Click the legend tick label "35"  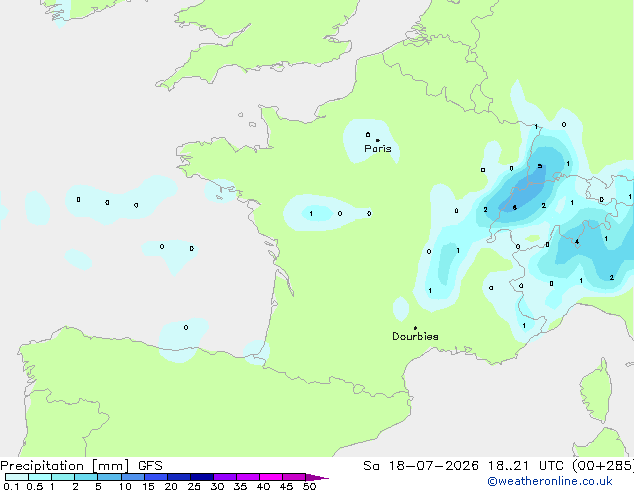[240, 486]
